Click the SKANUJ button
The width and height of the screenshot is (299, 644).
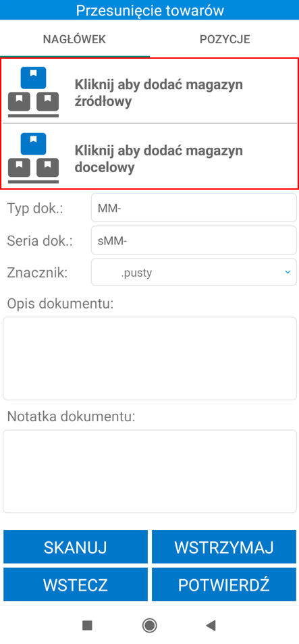76,547
